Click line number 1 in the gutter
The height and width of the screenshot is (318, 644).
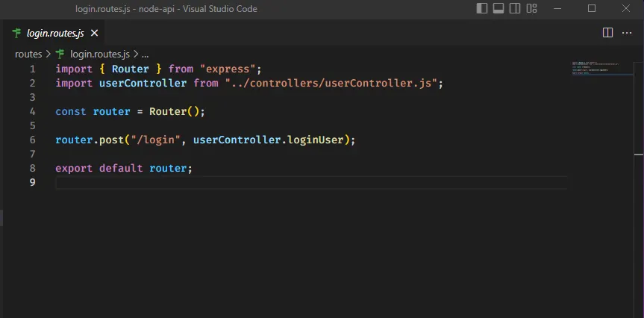point(32,69)
